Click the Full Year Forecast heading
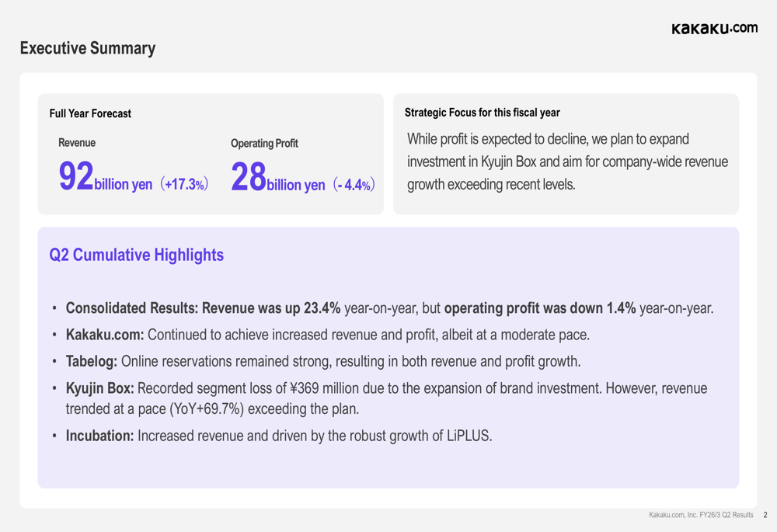 [x=90, y=113]
